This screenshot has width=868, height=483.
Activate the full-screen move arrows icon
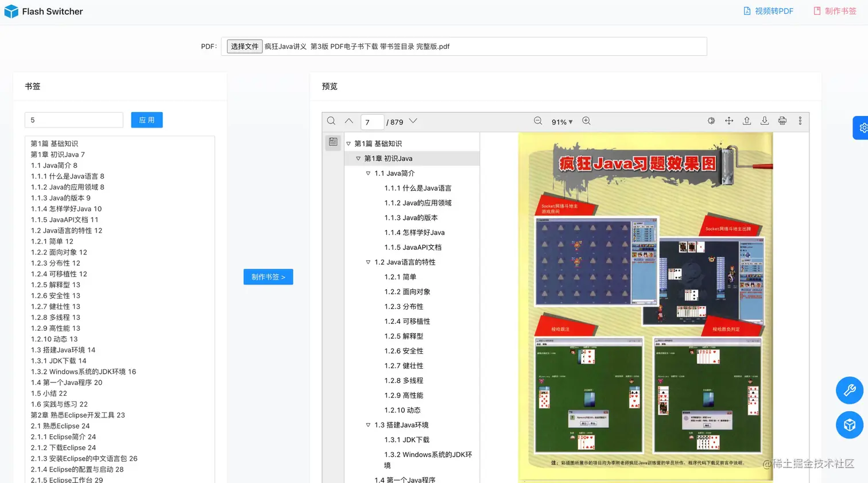point(729,121)
